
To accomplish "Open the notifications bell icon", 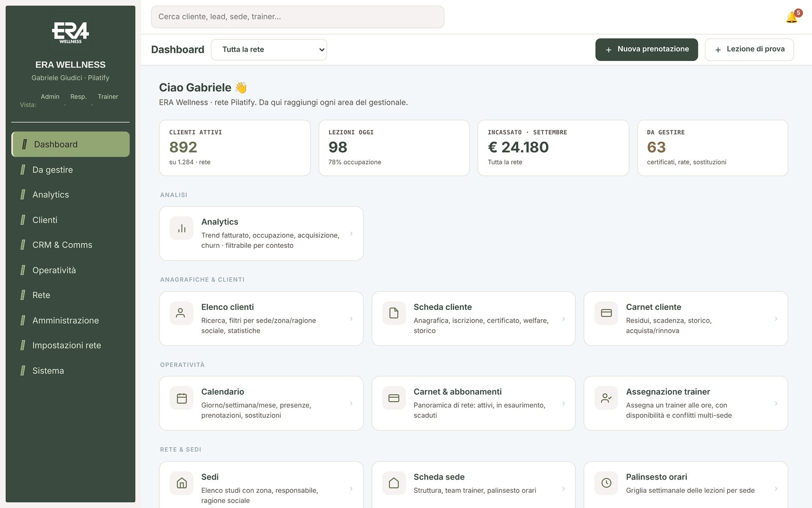I will 791,17.
